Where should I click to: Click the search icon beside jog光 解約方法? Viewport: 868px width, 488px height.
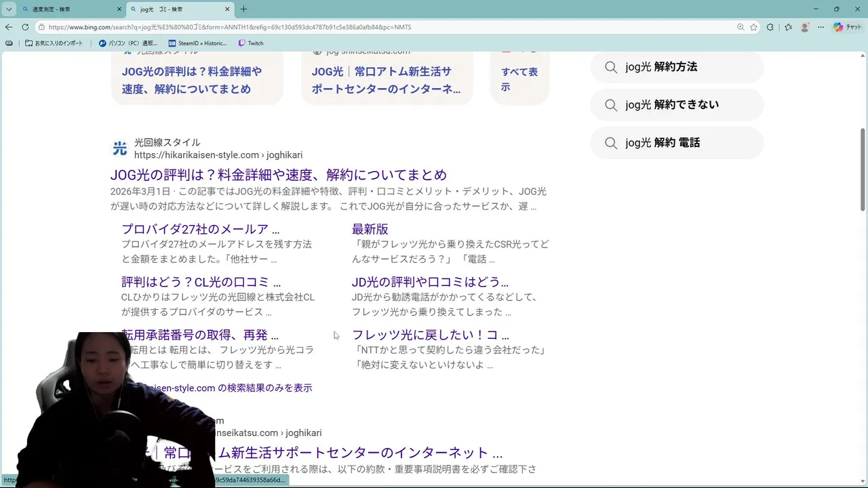[611, 67]
